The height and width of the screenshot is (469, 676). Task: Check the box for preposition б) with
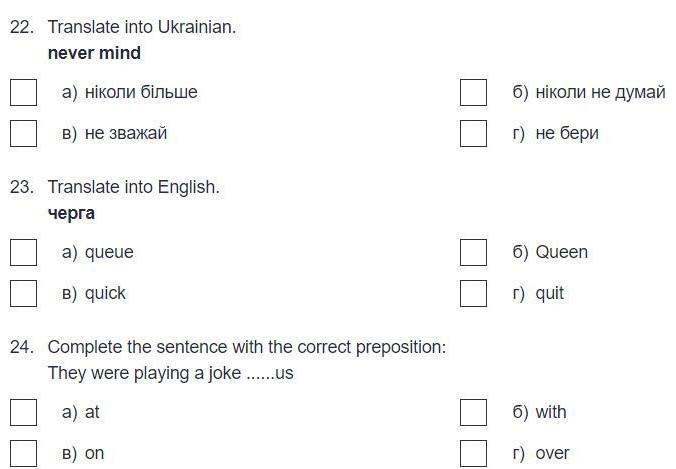(473, 412)
